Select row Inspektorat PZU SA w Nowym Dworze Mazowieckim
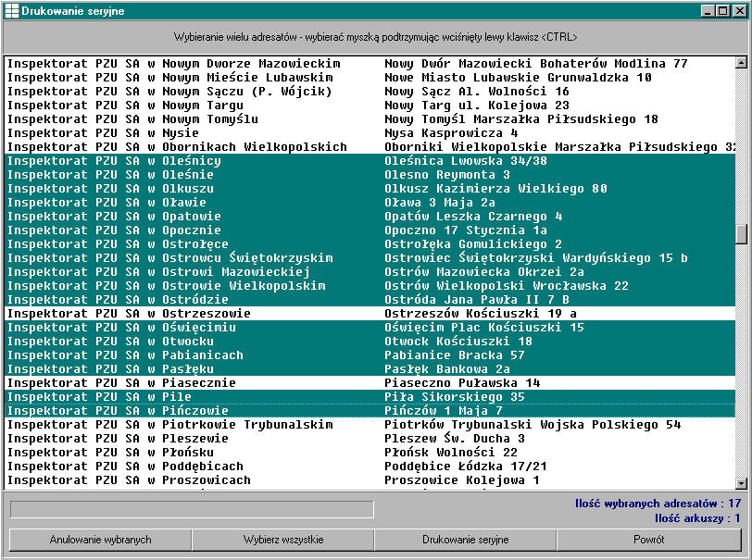752x560 pixels. pyautogui.click(x=370, y=64)
